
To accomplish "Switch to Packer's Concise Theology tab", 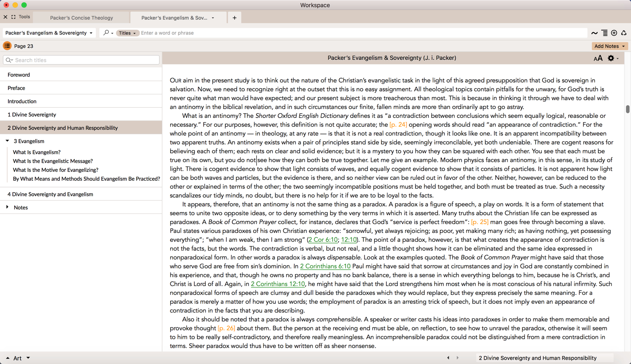I will (x=82, y=18).
